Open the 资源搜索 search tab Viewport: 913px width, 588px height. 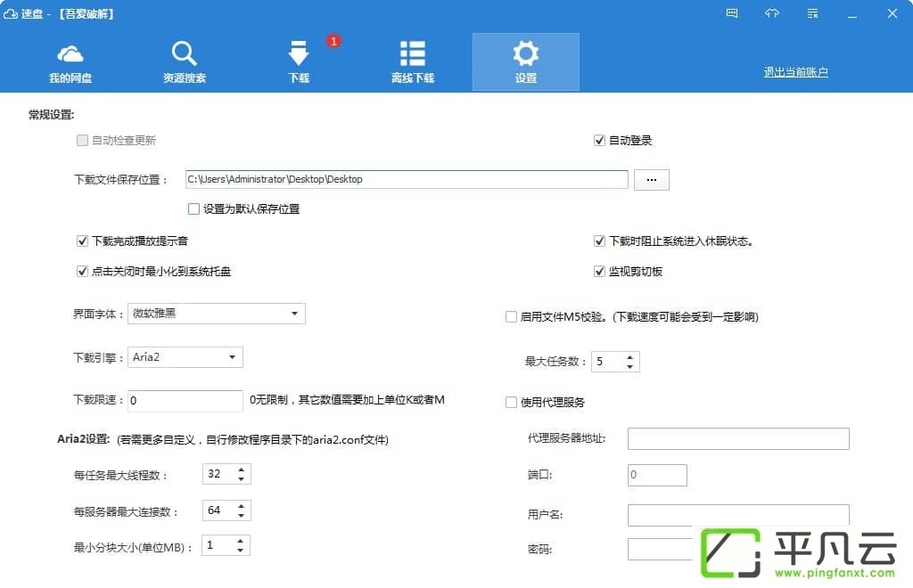[184, 63]
